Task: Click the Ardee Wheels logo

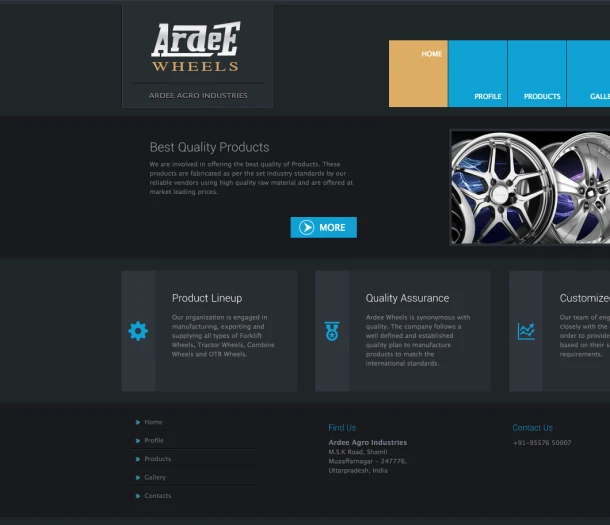Action: (x=196, y=48)
